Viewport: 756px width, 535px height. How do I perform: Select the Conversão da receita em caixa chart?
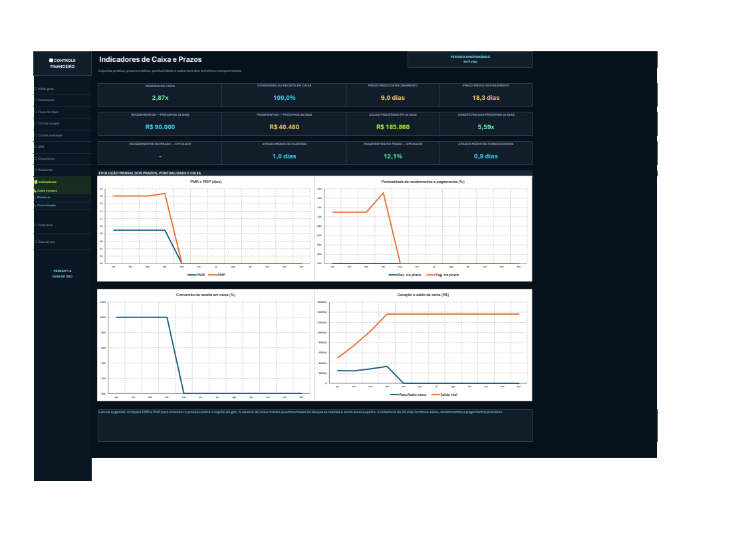point(206,345)
